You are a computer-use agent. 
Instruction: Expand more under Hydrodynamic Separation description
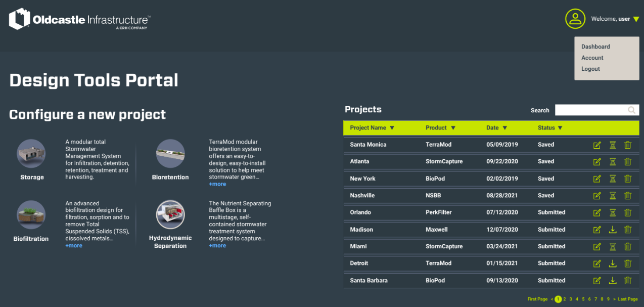point(217,246)
